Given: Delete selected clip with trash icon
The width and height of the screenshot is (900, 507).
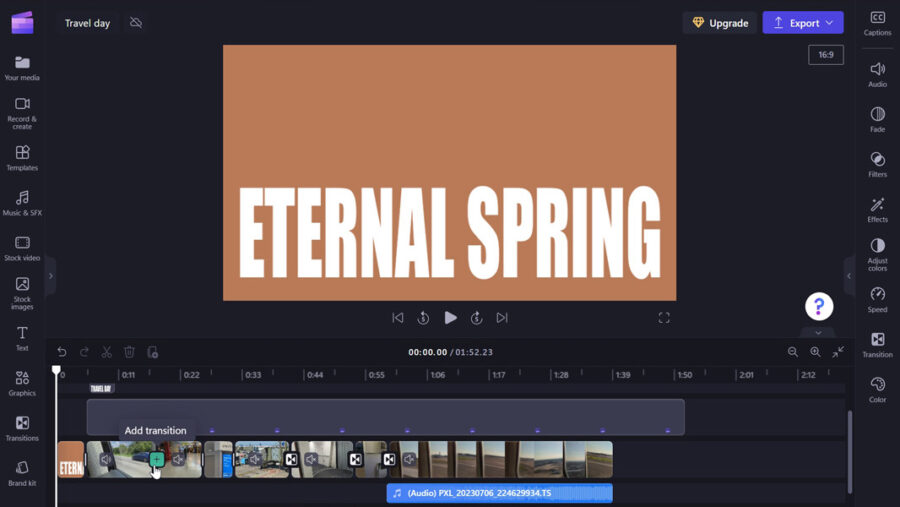Looking at the screenshot, I should point(129,352).
